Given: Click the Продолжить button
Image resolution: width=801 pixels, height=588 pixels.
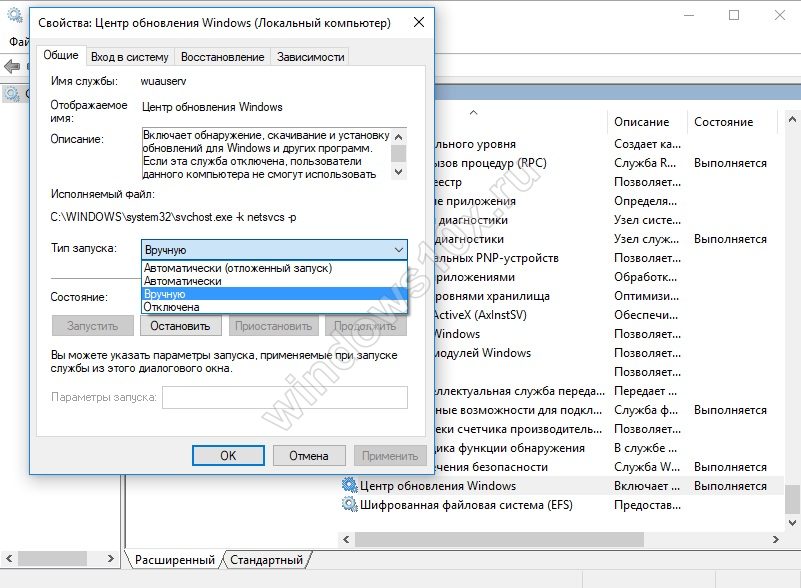Looking at the screenshot, I should [x=365, y=326].
